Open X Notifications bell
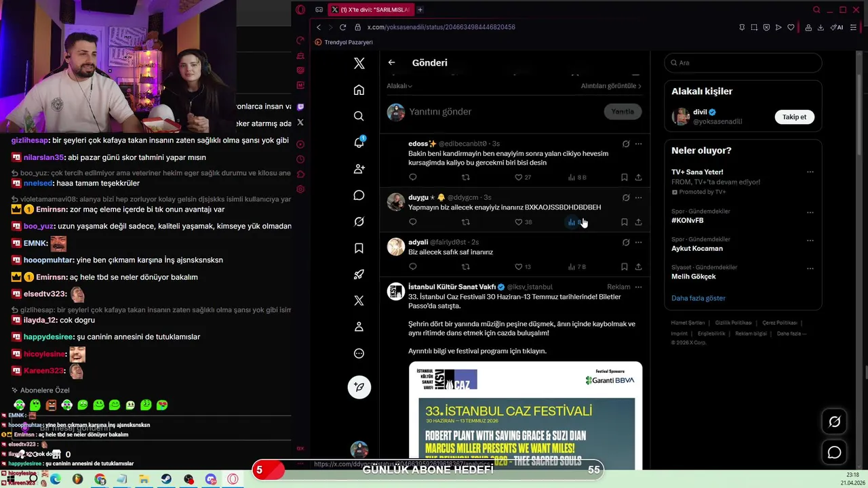 tap(359, 142)
